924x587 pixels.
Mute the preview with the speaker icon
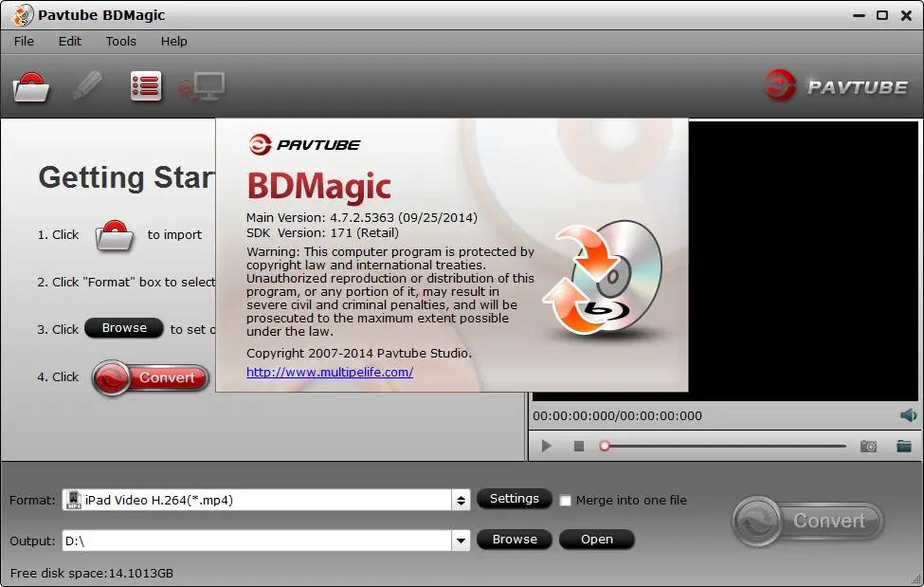click(x=908, y=415)
